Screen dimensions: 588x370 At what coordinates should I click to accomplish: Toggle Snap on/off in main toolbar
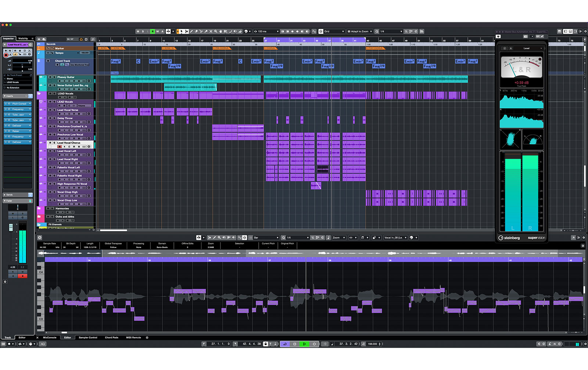321,31
